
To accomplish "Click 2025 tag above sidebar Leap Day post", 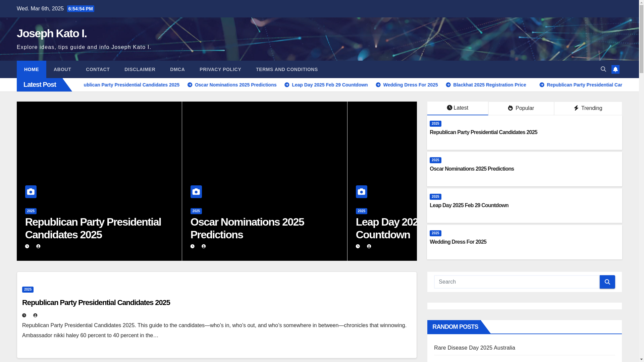I will 435,197.
